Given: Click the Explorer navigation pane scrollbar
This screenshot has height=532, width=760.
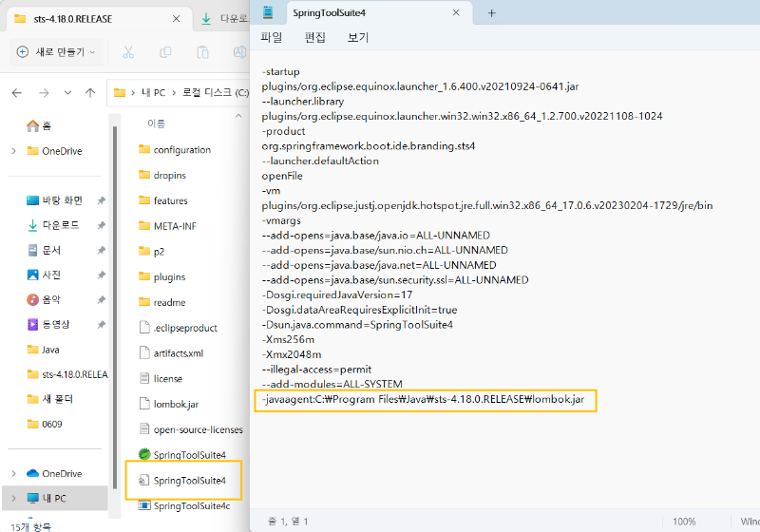Looking at the screenshot, I should [115, 308].
